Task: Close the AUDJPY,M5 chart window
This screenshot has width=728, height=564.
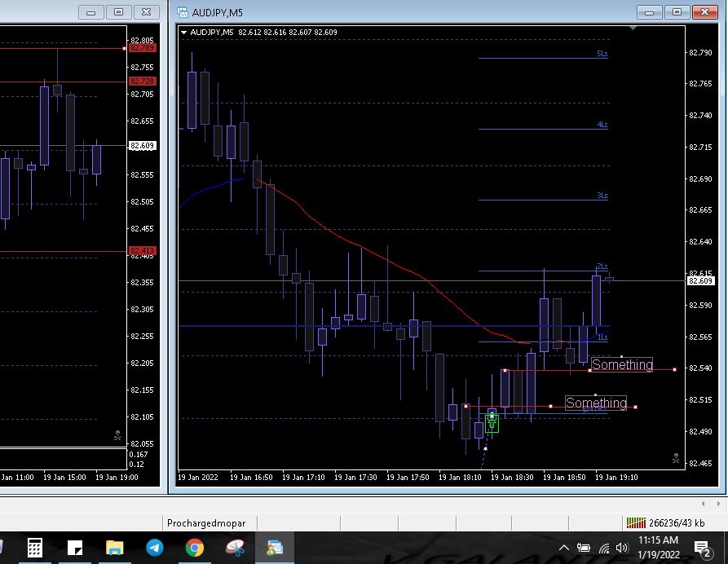Action: tap(705, 12)
